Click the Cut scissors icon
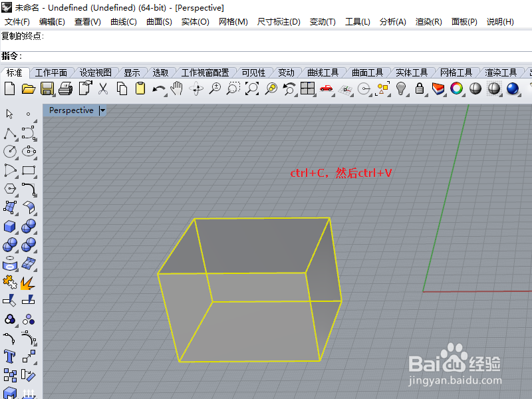Viewport: 532px width, 399px height. click(103, 89)
